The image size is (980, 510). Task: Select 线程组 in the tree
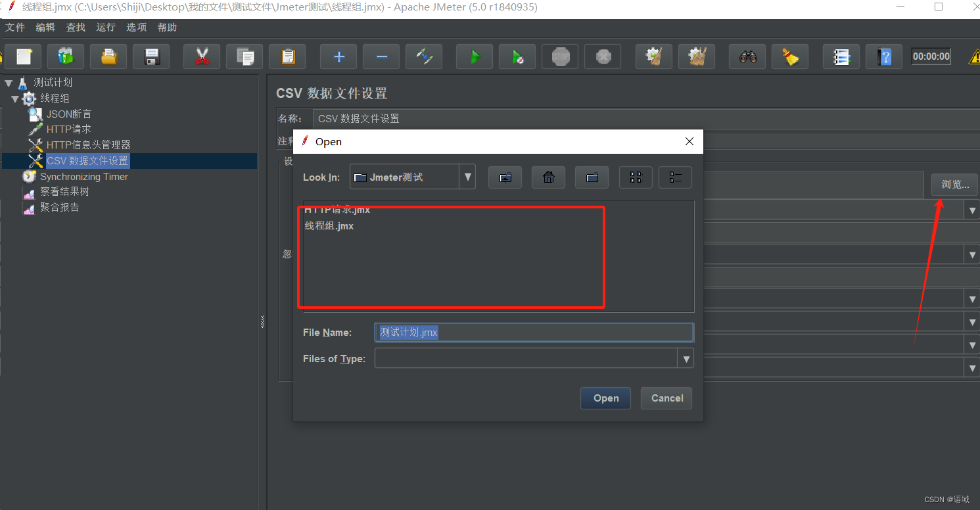(x=55, y=99)
